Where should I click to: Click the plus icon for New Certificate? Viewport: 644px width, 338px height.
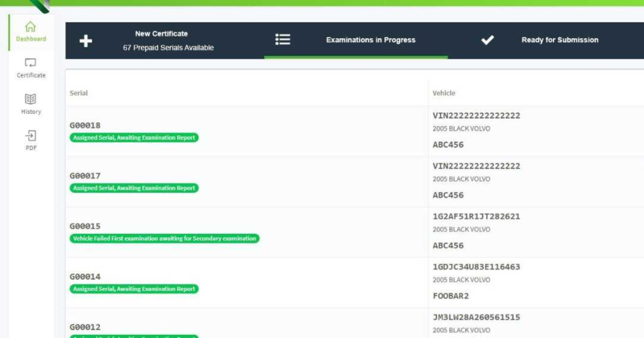tap(86, 41)
